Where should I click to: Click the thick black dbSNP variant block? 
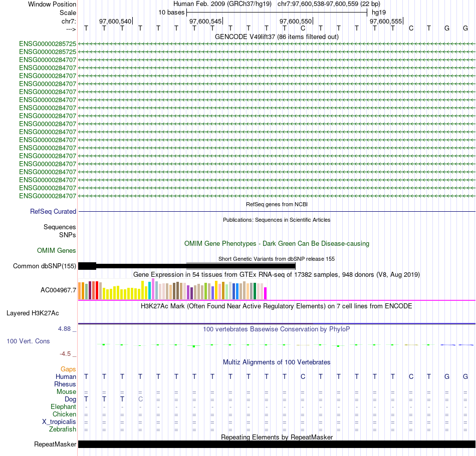(x=87, y=266)
